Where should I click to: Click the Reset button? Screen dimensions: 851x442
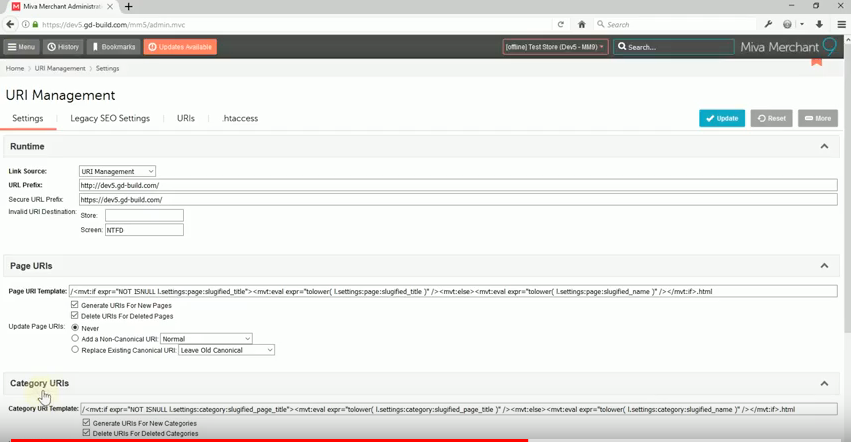771,118
